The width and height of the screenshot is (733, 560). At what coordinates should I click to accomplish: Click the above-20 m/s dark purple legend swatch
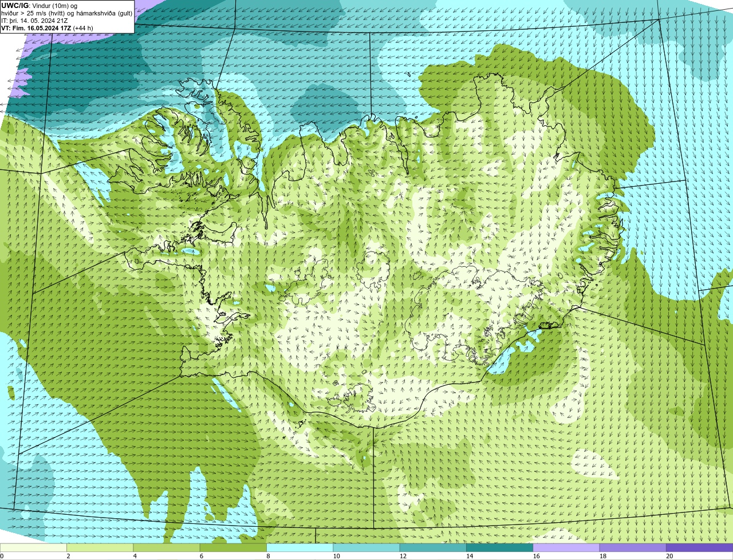(x=699, y=547)
